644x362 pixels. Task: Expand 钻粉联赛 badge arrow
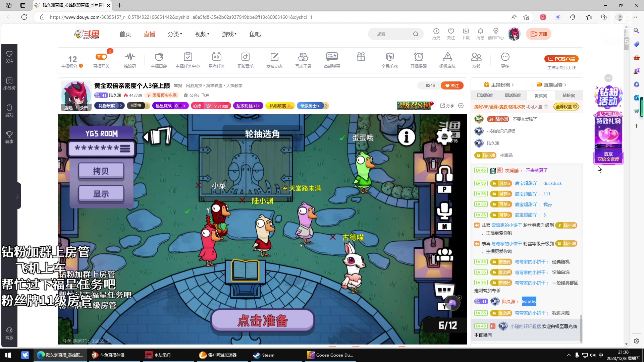click(x=289, y=106)
